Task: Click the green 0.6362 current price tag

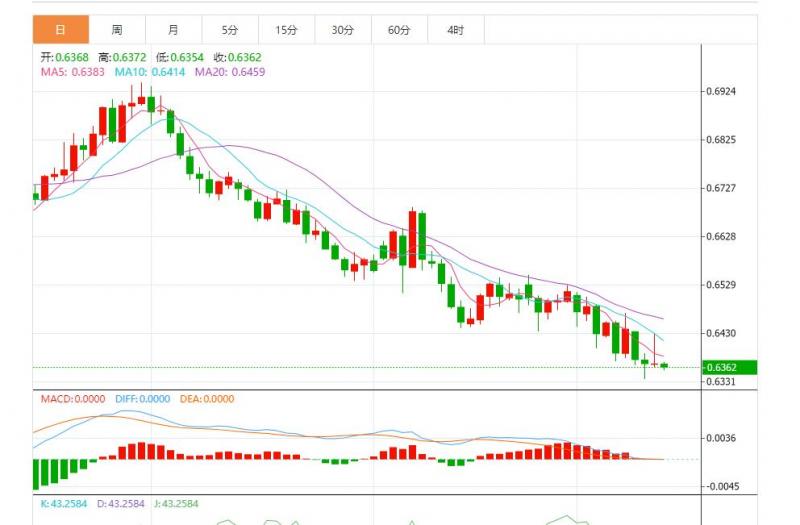Action: click(730, 367)
